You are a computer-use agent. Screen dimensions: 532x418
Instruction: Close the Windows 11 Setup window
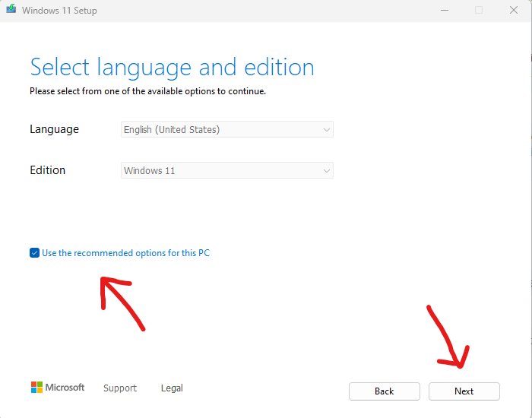point(514,10)
